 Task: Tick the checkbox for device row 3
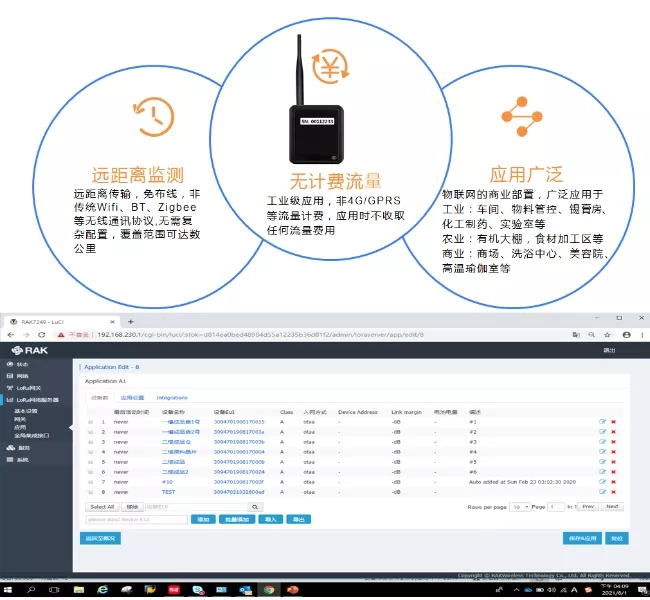(90, 442)
